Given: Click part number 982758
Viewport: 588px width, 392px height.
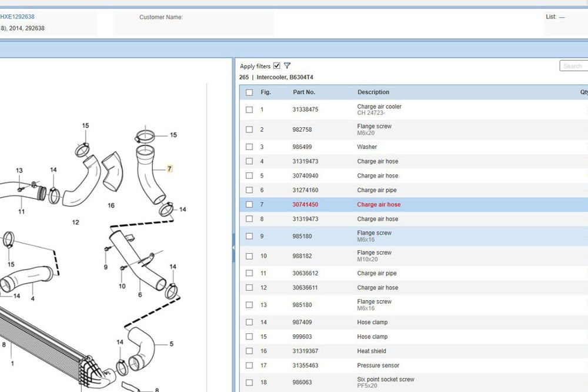Looking at the screenshot, I should pyautogui.click(x=302, y=129).
